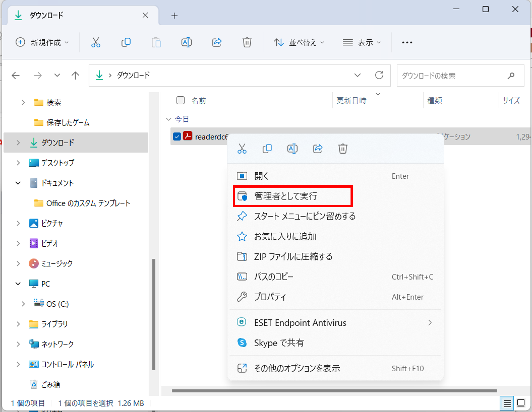This screenshot has height=412, width=532.
Task: Expand the 検索 folder in the tree
Action: point(23,102)
